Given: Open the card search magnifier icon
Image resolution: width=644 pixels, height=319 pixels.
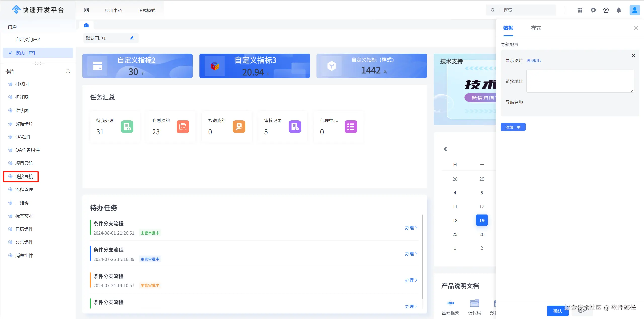Looking at the screenshot, I should [68, 71].
